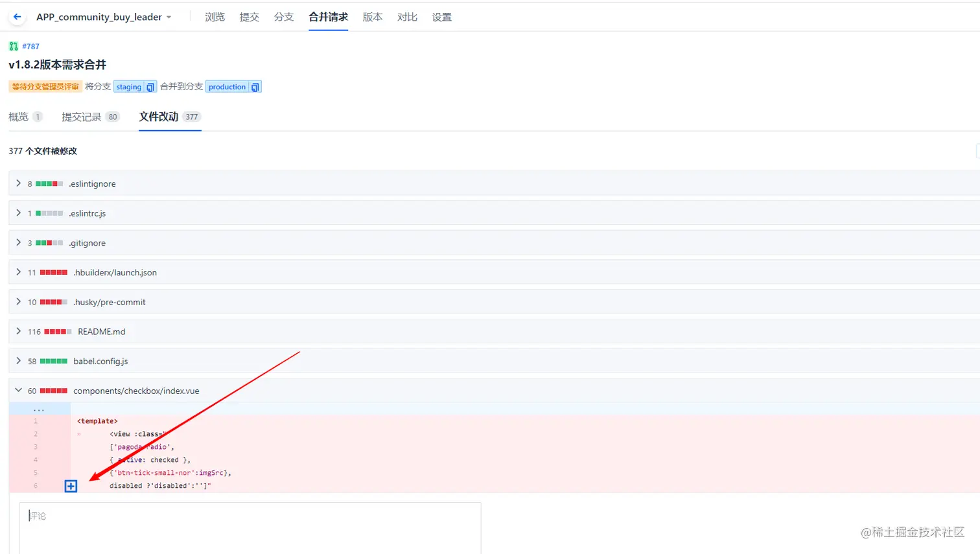Collapse the components/checkbox/index.vue diff
Viewport: 980px width, 554px height.
[x=18, y=391]
